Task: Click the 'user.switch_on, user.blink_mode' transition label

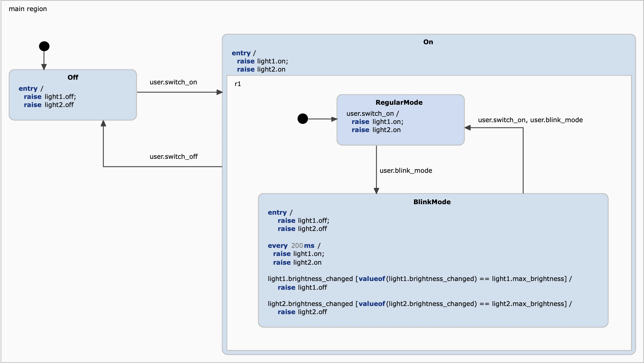Action: coord(530,120)
